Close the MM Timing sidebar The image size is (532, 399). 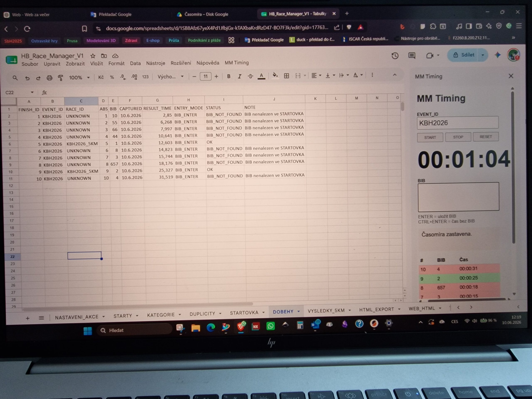click(x=511, y=76)
